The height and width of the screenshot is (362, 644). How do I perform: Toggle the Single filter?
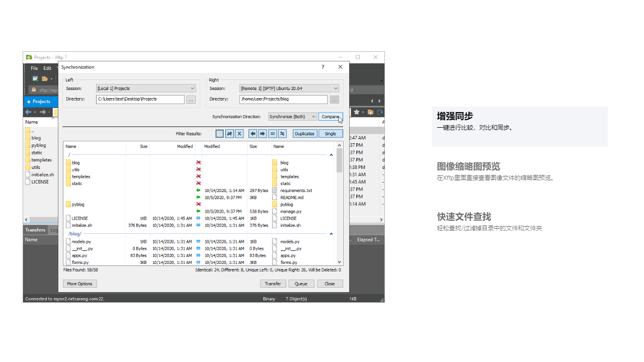[x=330, y=133]
